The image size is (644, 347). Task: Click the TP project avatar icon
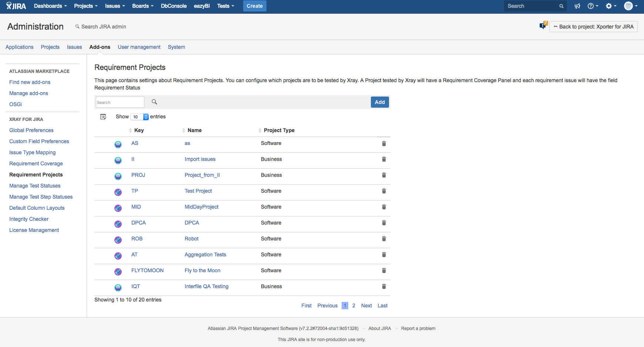(118, 192)
